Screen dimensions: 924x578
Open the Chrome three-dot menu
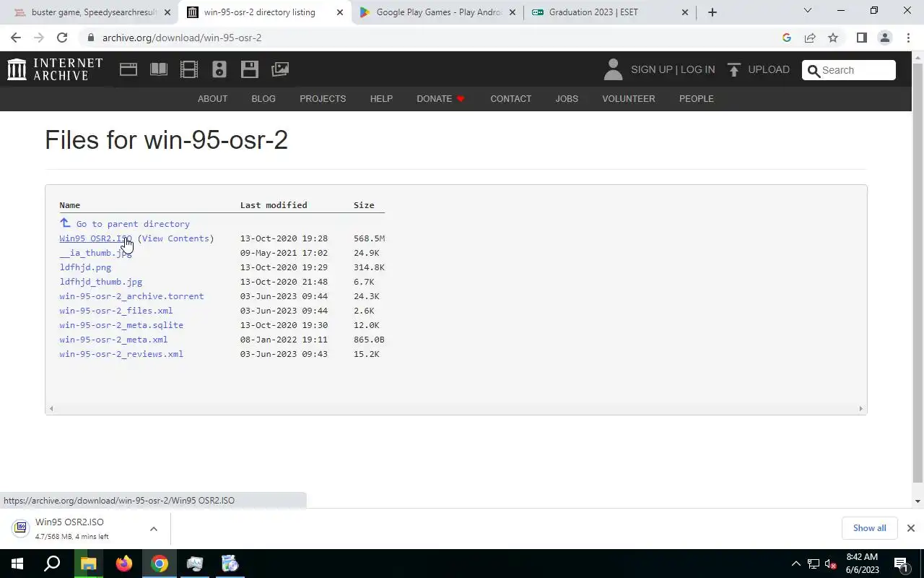pyautogui.click(x=908, y=38)
